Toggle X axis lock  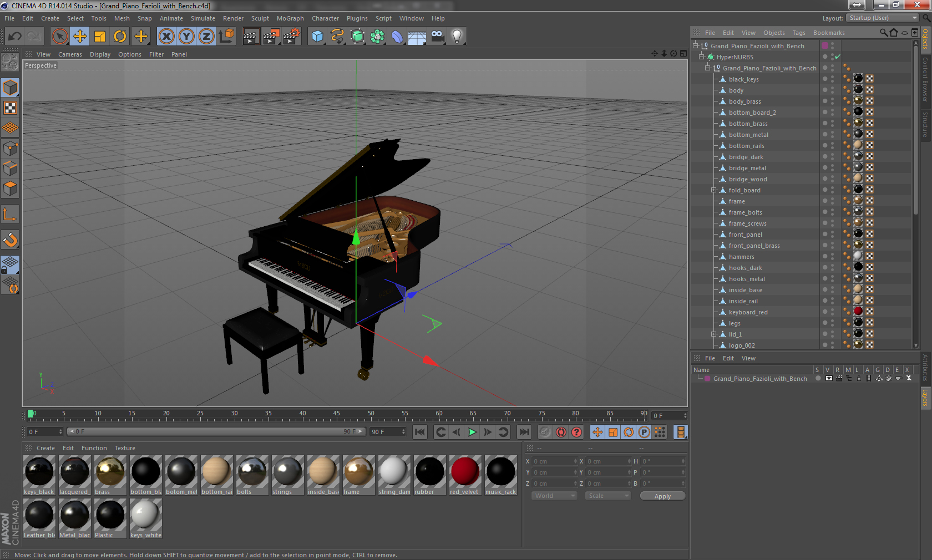(166, 37)
